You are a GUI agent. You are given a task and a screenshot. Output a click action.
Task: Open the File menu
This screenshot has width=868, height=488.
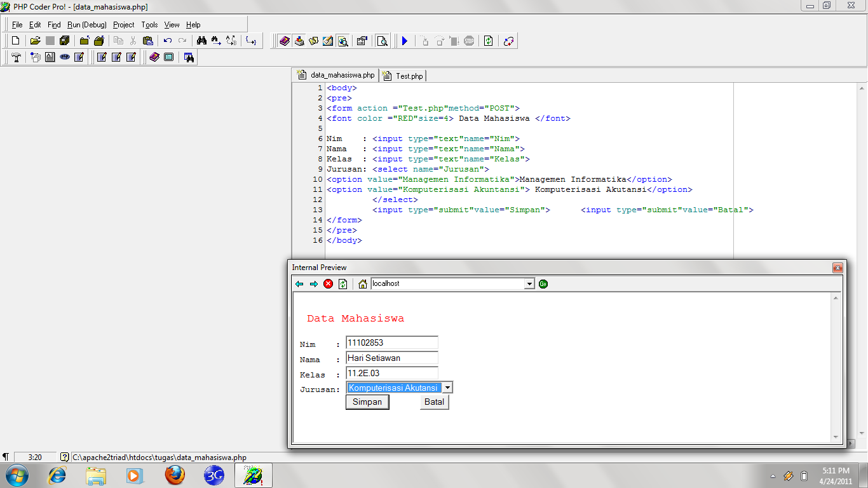(x=17, y=25)
